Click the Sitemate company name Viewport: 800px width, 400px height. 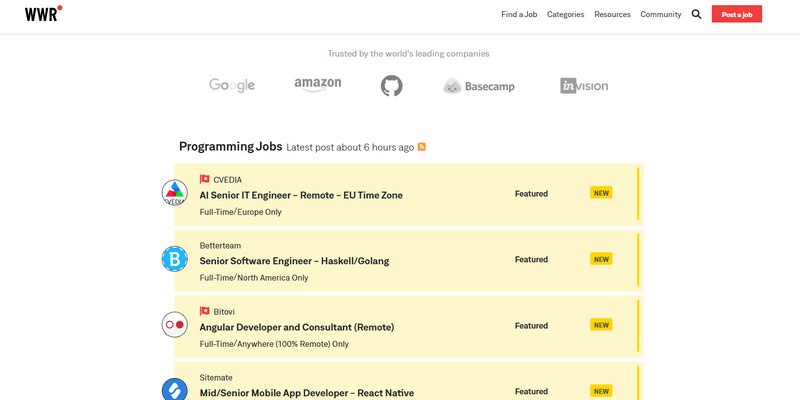coord(216,378)
